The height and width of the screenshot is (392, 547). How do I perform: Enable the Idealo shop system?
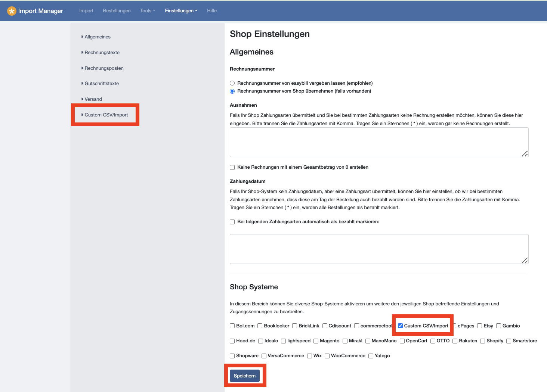pyautogui.click(x=260, y=341)
